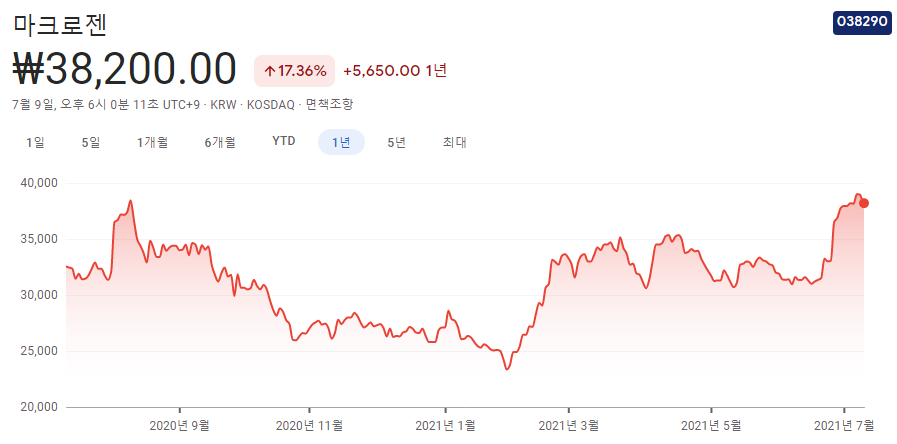Show the 최대 range tab

tap(454, 142)
